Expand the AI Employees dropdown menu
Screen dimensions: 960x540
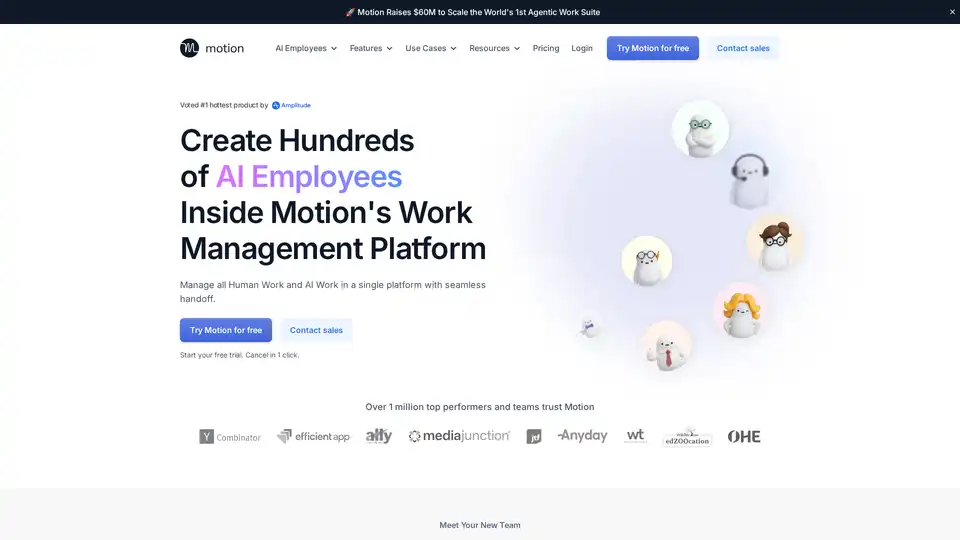coord(306,48)
